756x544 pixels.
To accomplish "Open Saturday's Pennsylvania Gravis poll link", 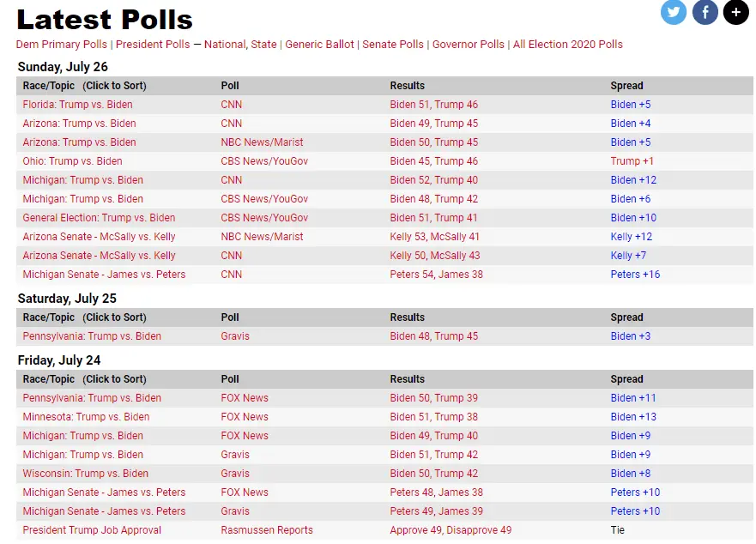I will click(235, 336).
